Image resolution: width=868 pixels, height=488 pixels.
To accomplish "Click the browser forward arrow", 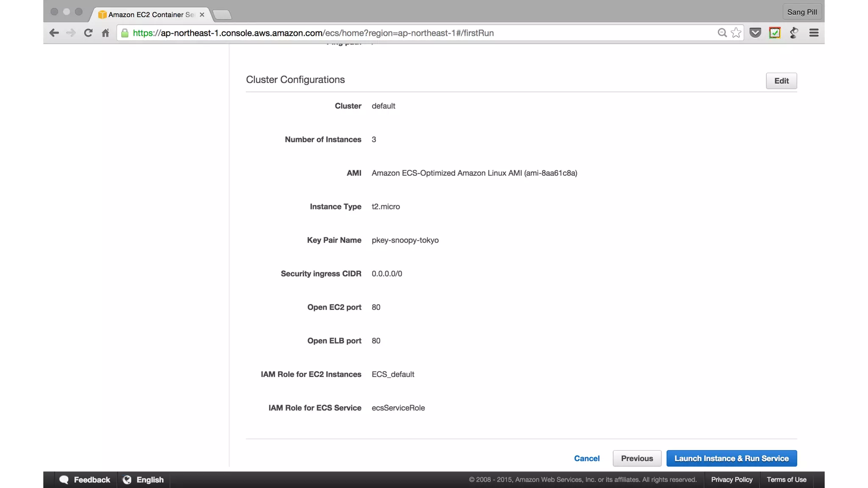I will pos(71,33).
